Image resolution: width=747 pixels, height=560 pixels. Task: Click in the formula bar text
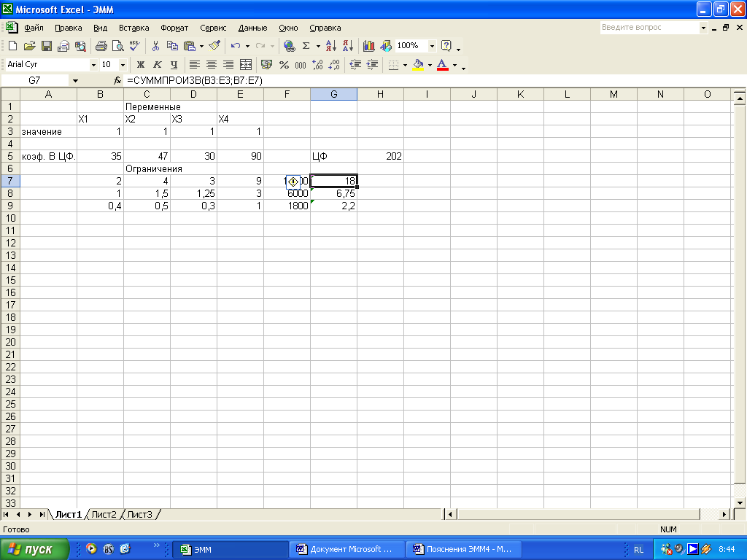click(194, 80)
